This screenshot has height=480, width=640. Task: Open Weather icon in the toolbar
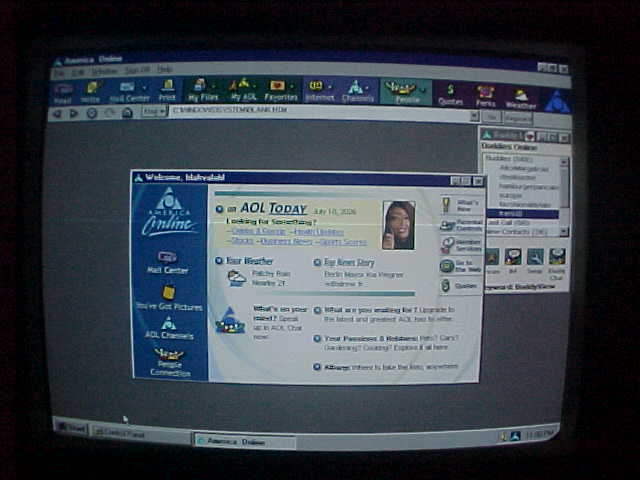click(x=521, y=99)
